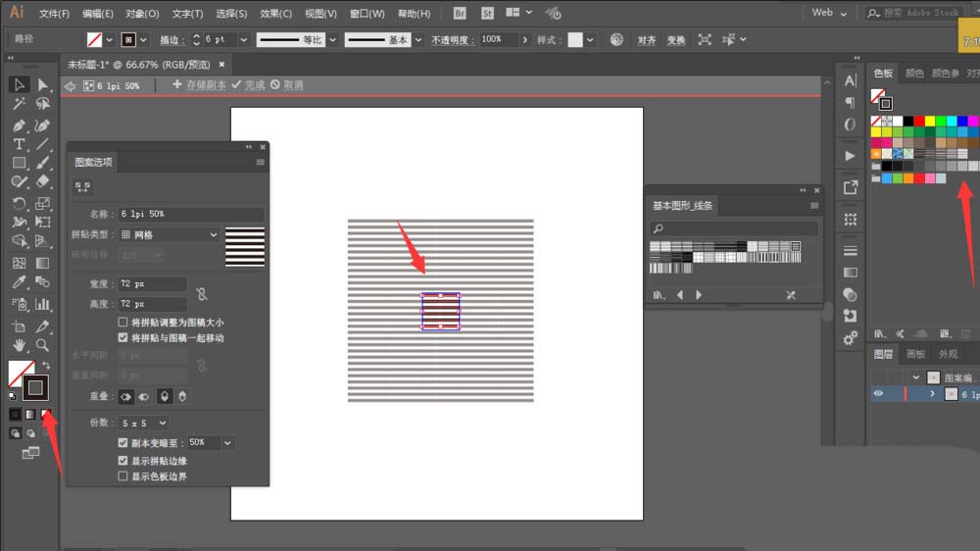The width and height of the screenshot is (980, 551).
Task: Select the Selection tool
Action: [19, 84]
